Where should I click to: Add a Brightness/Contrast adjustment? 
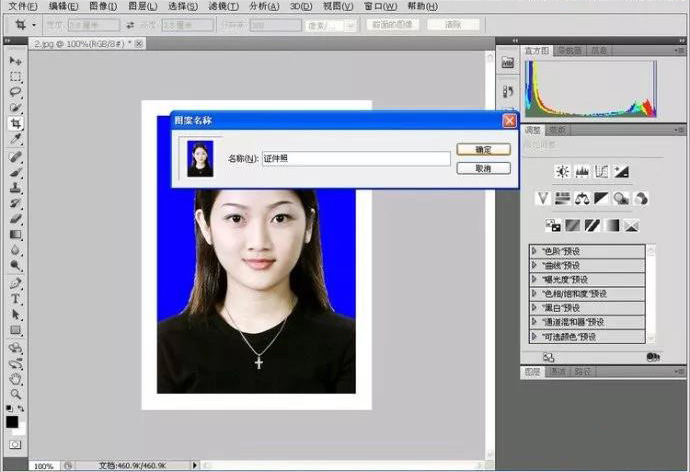tap(562, 171)
